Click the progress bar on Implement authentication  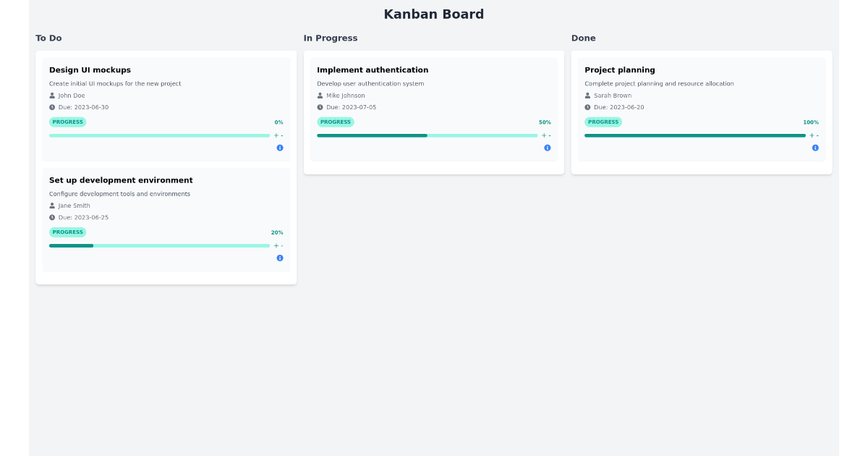click(427, 135)
